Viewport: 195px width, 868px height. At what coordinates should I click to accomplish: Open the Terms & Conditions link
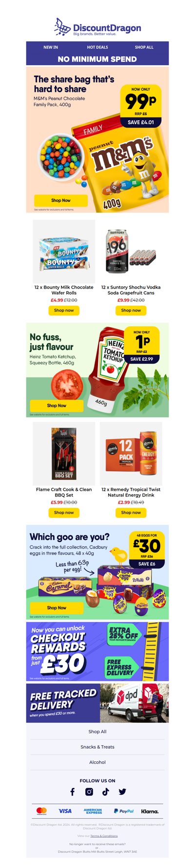[x=104, y=836]
